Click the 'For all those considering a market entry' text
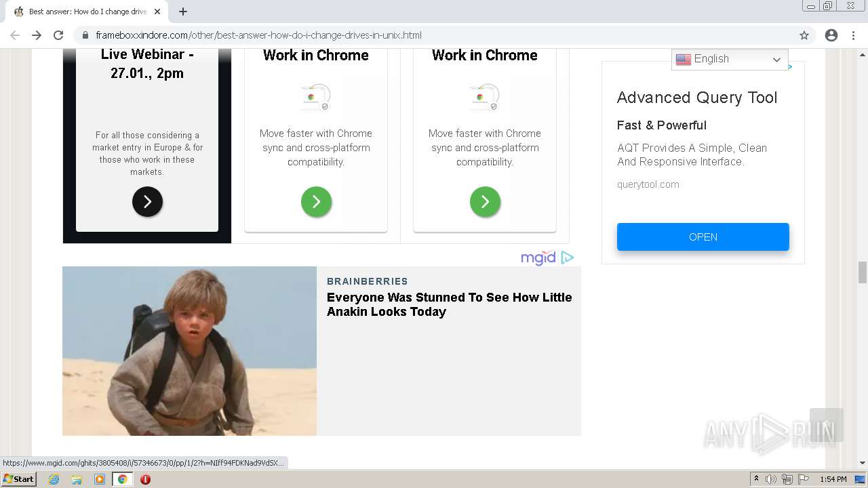Viewport: 868px width, 488px height. [147, 153]
